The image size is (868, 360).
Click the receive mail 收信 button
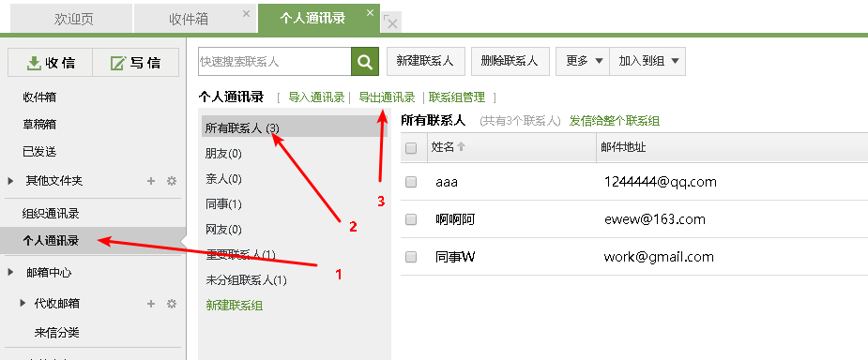[50, 63]
